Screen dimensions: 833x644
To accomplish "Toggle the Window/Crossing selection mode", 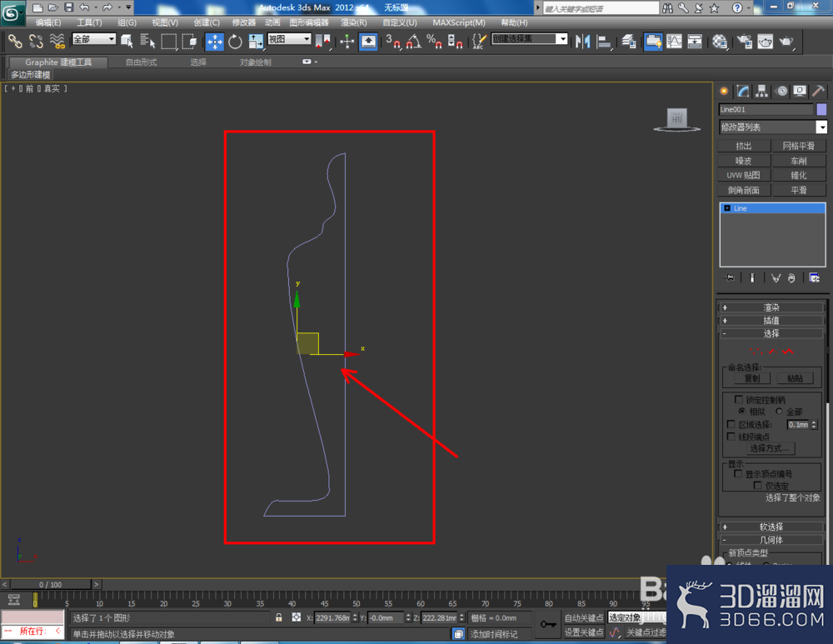I will (x=190, y=42).
